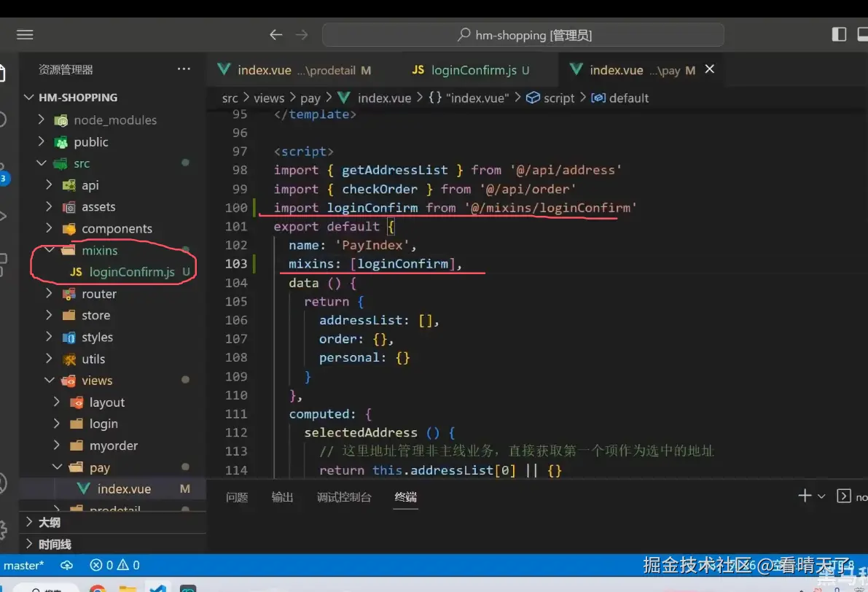Switch to loginConfirm.js editor tab

pyautogui.click(x=471, y=70)
